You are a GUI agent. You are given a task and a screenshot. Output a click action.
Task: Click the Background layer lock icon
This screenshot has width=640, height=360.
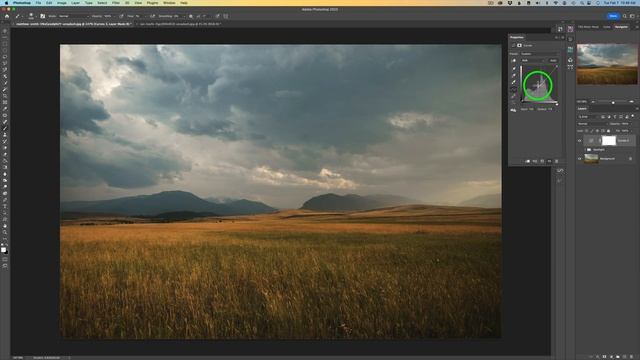pyautogui.click(x=630, y=159)
